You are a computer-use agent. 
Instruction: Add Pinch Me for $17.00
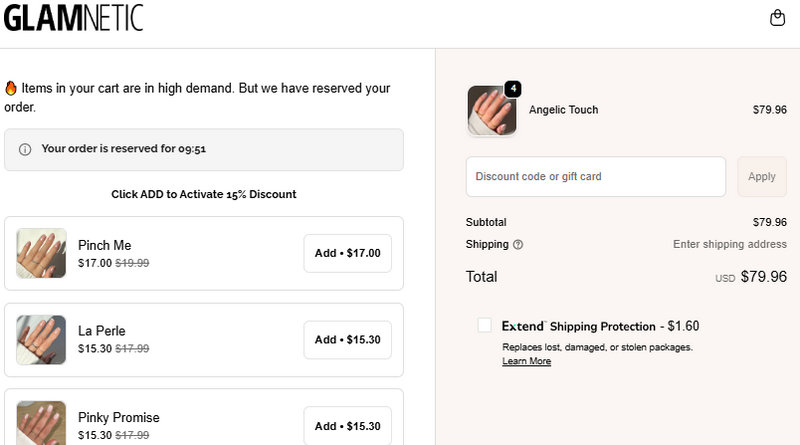pyautogui.click(x=347, y=253)
